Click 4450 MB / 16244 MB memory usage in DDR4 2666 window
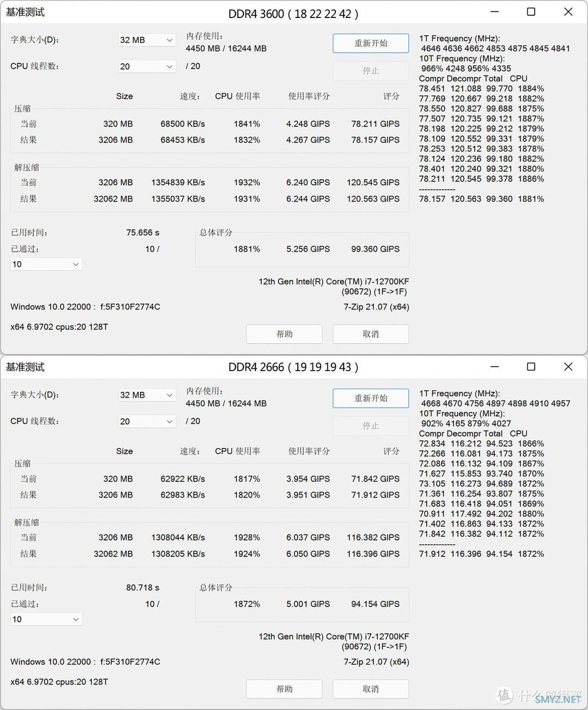 pyautogui.click(x=226, y=404)
